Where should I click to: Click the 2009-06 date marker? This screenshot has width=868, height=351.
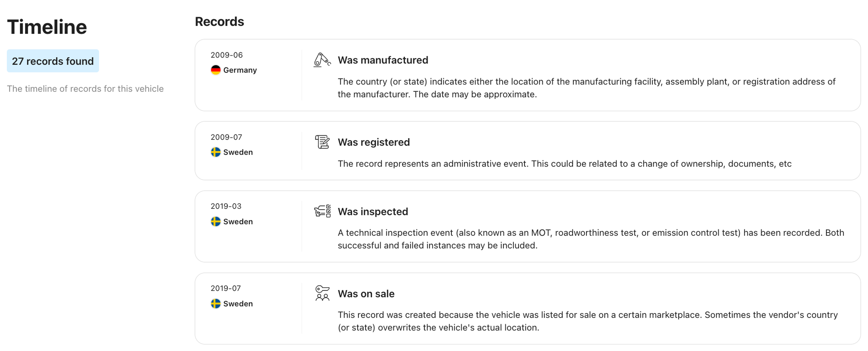coord(226,55)
